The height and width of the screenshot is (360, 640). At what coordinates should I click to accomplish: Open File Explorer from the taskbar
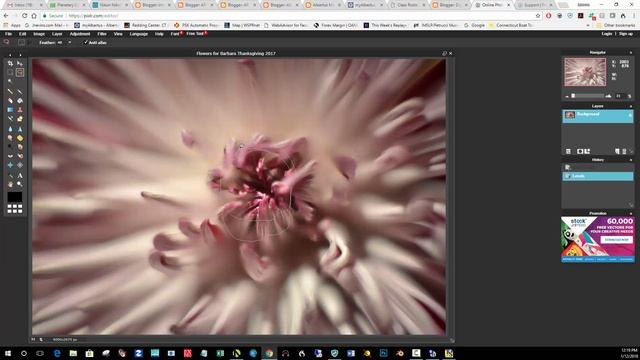(73, 353)
